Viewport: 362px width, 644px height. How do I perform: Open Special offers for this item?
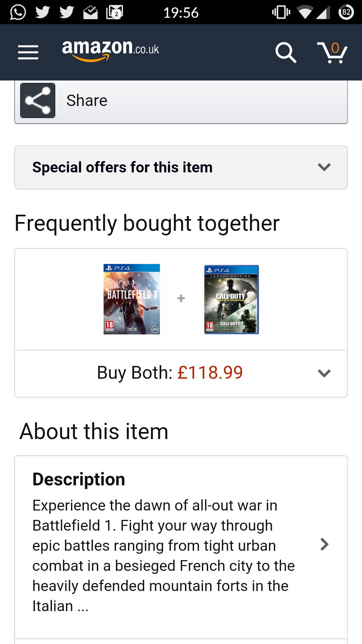point(122,167)
